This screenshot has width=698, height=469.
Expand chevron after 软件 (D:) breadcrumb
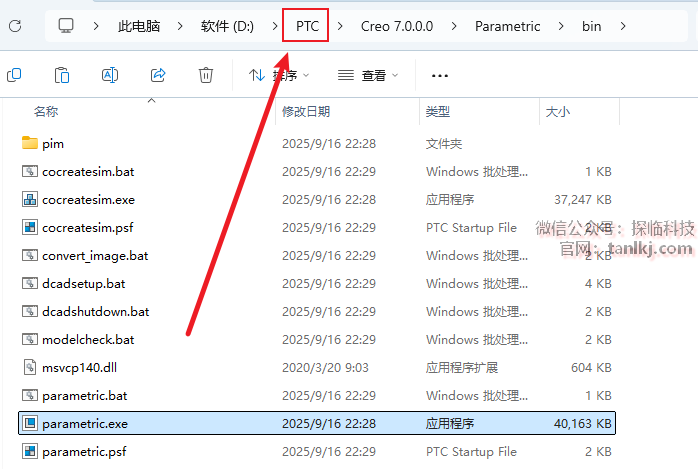[x=275, y=26]
